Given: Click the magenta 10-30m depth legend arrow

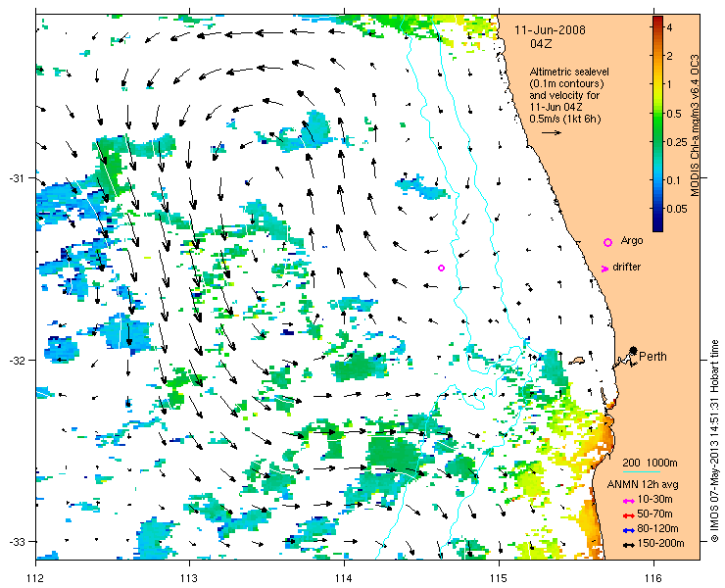Looking at the screenshot, I should point(628,501).
